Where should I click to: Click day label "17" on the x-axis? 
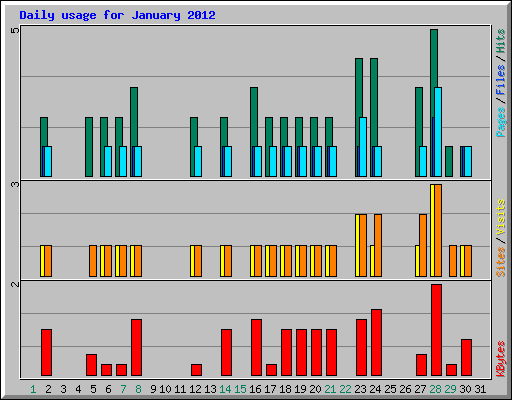[270, 389]
